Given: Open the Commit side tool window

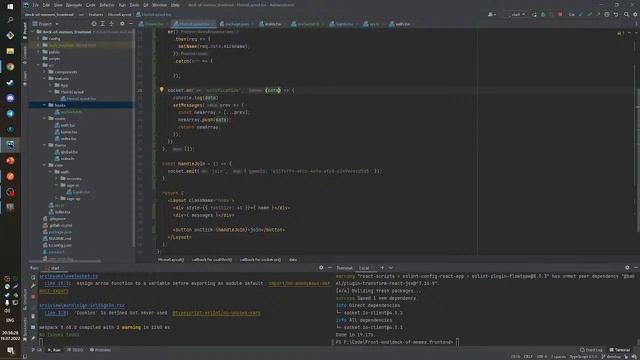Looking at the screenshot, I should tap(25, 55).
